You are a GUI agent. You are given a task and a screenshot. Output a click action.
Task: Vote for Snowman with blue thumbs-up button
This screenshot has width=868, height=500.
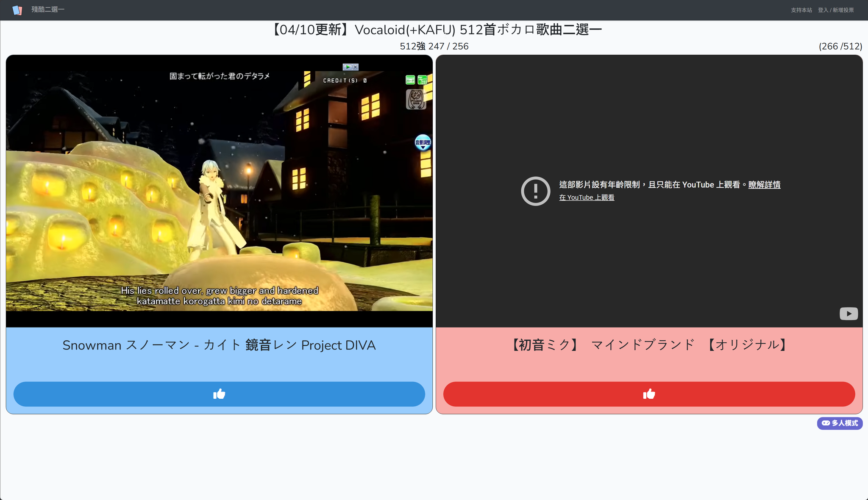[x=219, y=394]
